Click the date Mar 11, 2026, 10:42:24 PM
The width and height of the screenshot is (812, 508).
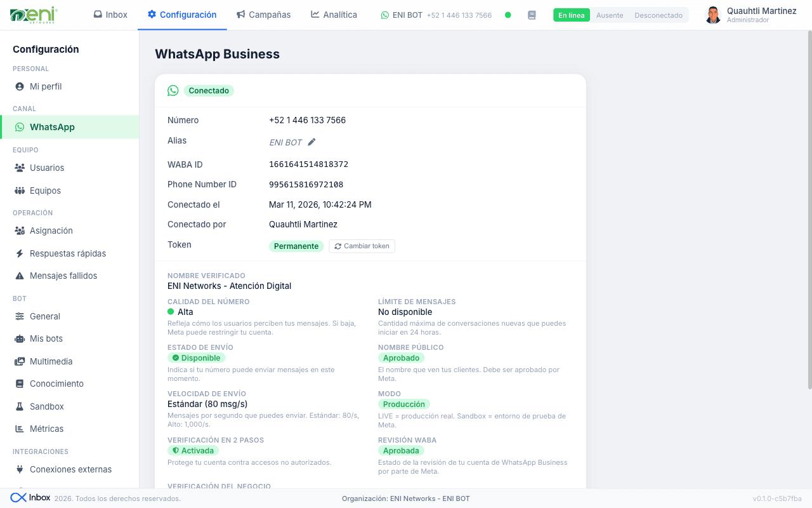pos(320,204)
